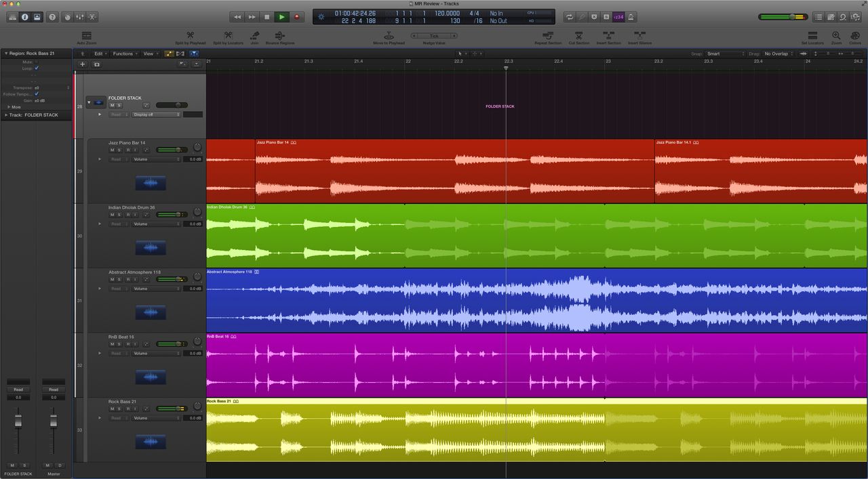Start playback with Play button
Image resolution: width=868 pixels, height=479 pixels.
pyautogui.click(x=282, y=16)
